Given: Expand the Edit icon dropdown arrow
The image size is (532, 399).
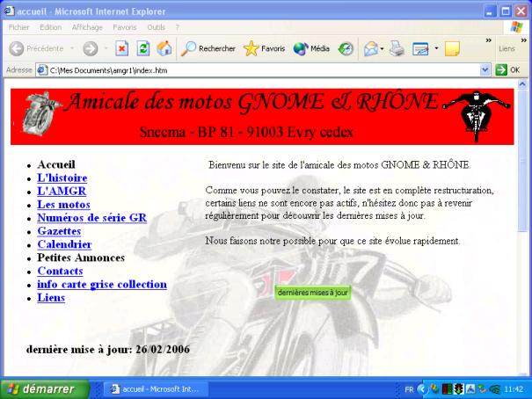Looking at the screenshot, I should pyautogui.click(x=436, y=48).
